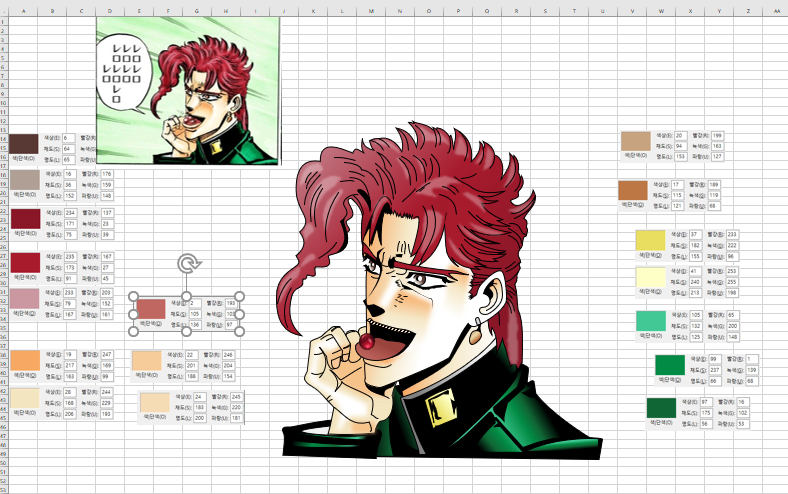The width and height of the screenshot is (788, 494).
Task: Select column K header
Action: click(x=313, y=11)
